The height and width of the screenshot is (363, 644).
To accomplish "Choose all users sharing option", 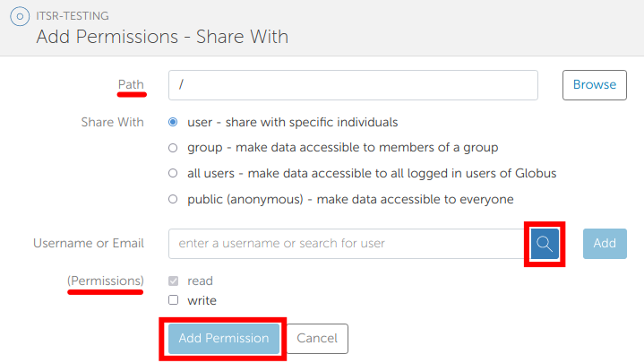I will pyautogui.click(x=173, y=173).
